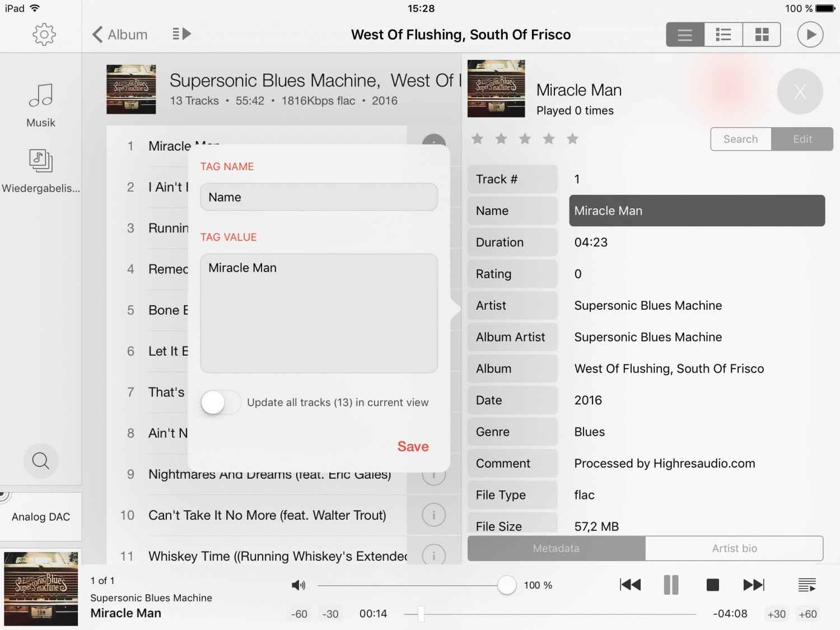Switch to the grid view icon
This screenshot has height=630, width=840.
(762, 35)
